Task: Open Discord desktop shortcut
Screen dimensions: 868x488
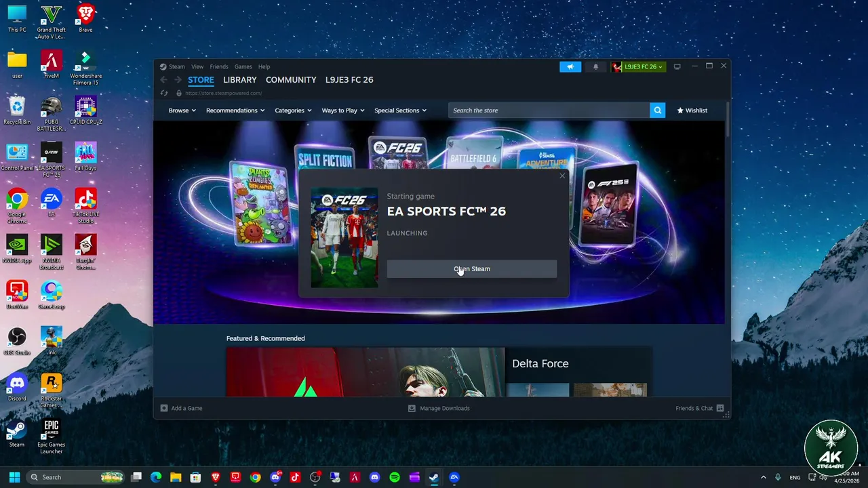Action: [x=17, y=387]
